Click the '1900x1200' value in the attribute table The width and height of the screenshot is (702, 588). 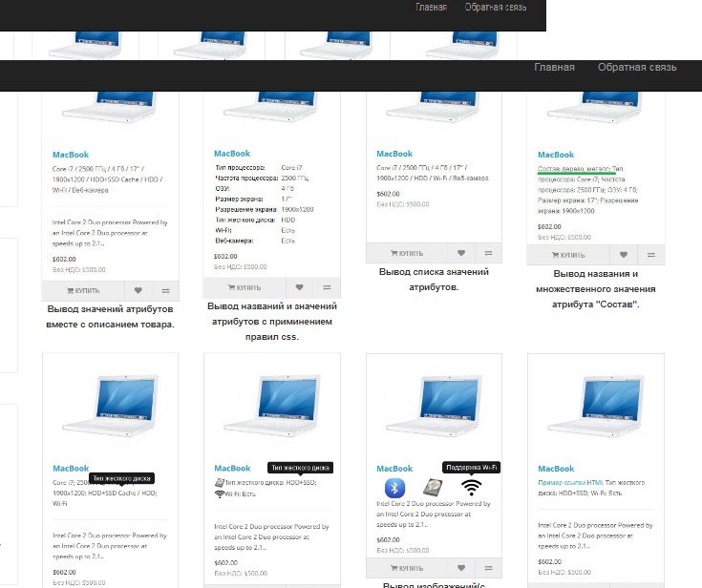tap(297, 209)
